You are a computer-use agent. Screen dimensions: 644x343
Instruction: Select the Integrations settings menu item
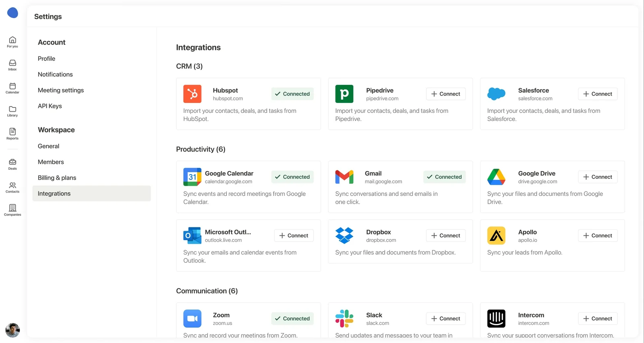[92, 193]
